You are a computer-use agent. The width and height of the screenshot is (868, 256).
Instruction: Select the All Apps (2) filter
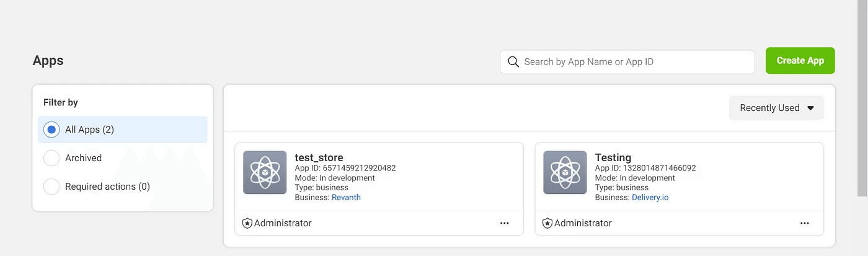click(x=51, y=130)
